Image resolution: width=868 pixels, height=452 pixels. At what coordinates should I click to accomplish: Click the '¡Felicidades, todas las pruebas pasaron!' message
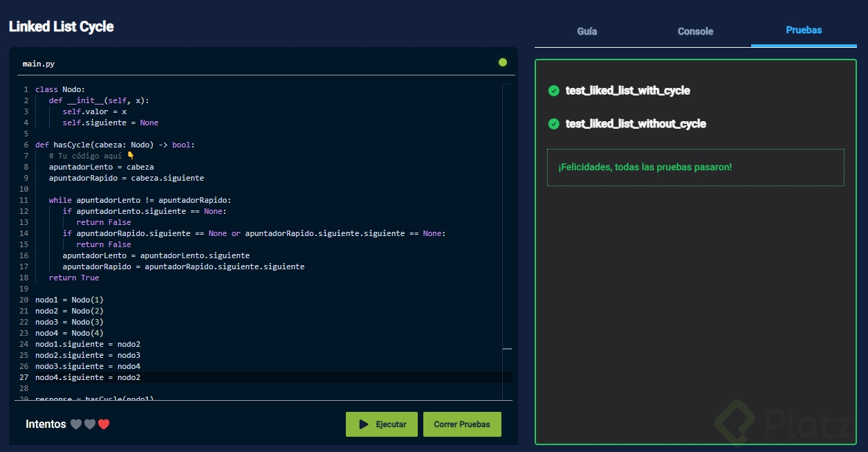(645, 168)
